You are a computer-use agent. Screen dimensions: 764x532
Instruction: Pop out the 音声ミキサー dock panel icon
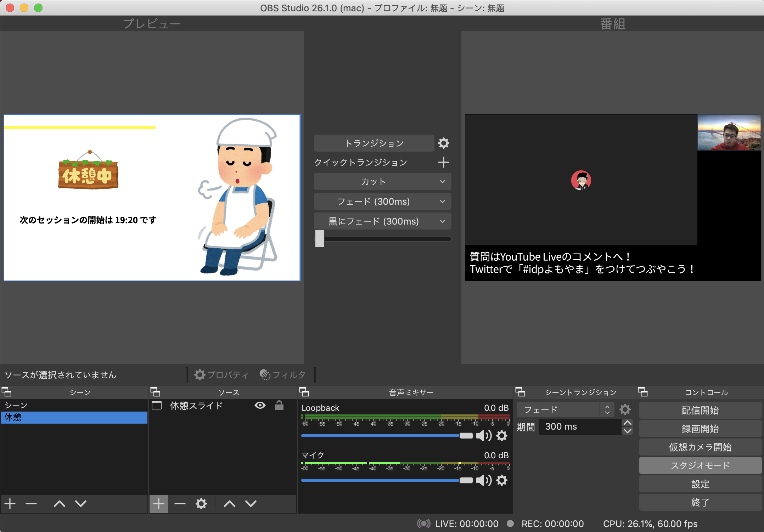pyautogui.click(x=304, y=392)
